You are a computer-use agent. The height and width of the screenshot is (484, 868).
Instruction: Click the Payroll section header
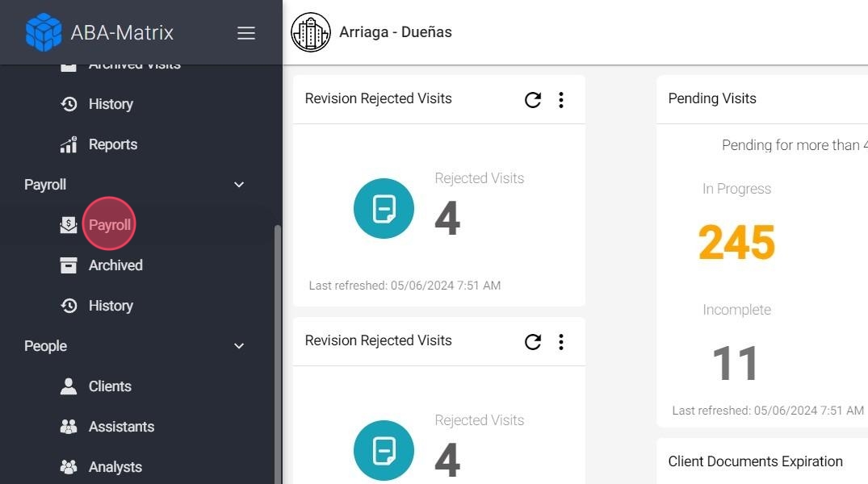click(45, 185)
